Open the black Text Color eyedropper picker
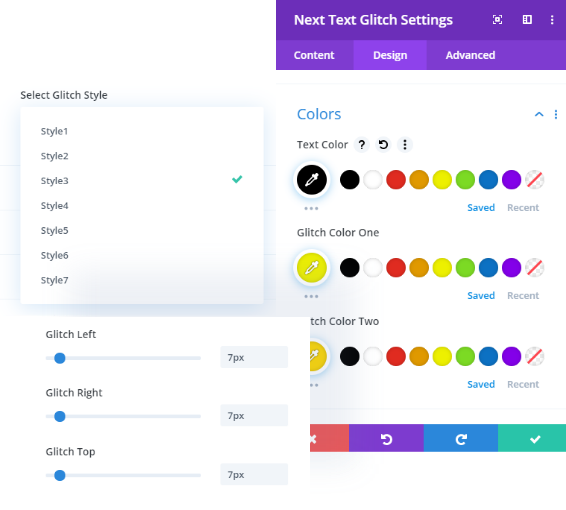 point(312,179)
